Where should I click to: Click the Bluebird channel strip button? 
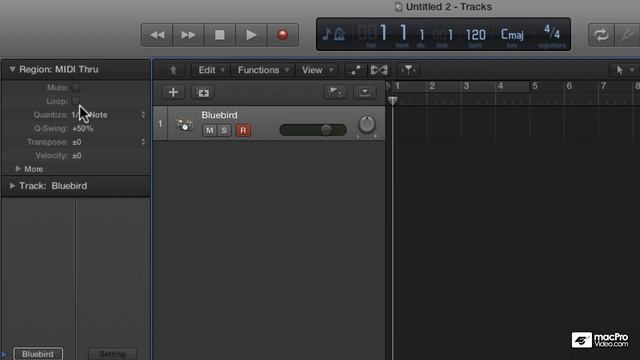pos(38,354)
